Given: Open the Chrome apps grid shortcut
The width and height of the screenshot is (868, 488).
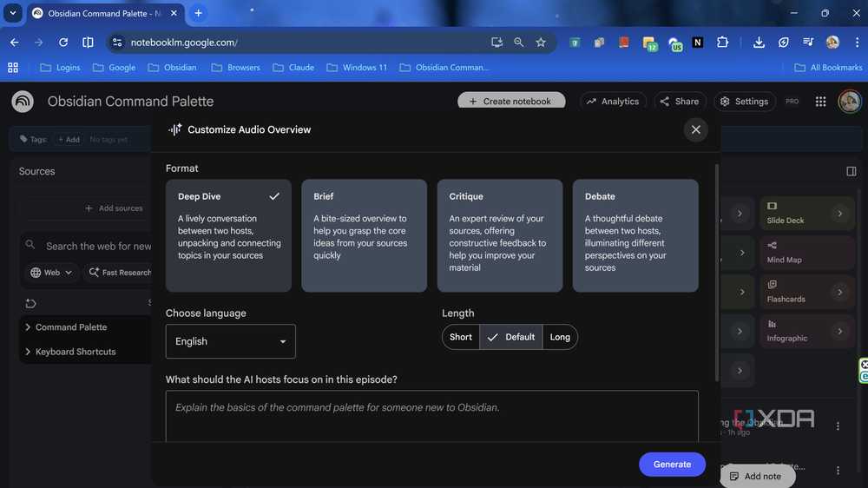Looking at the screenshot, I should pyautogui.click(x=13, y=68).
